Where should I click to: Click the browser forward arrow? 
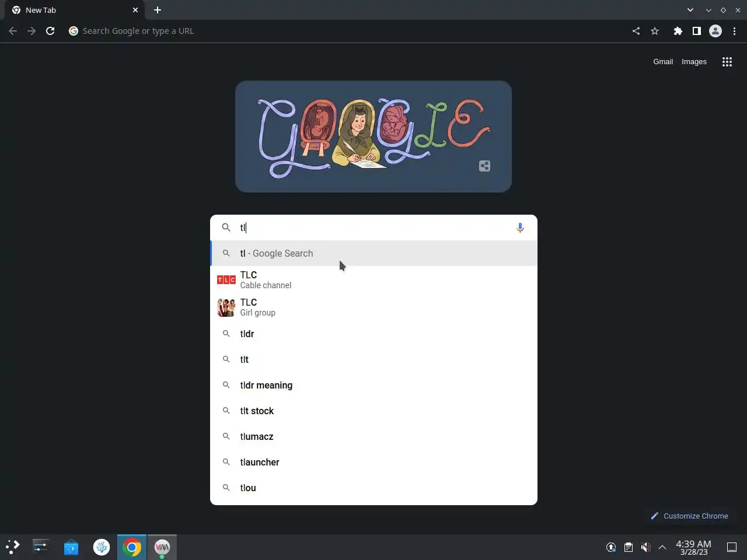(32, 31)
